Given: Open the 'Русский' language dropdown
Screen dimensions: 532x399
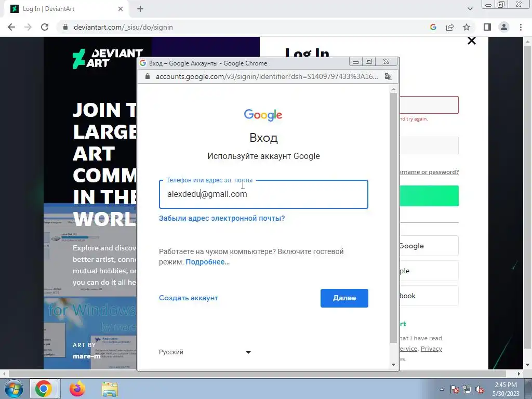Looking at the screenshot, I should (x=205, y=352).
